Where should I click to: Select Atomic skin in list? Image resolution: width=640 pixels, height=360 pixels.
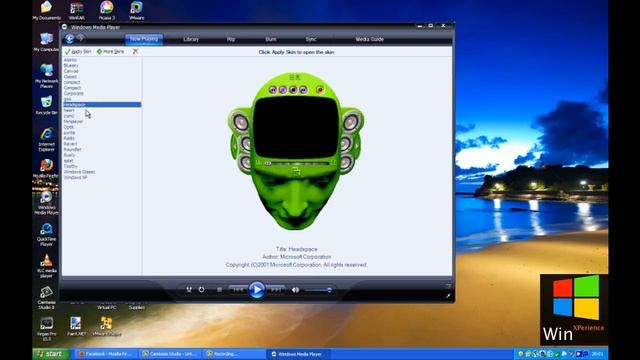pyautogui.click(x=70, y=60)
